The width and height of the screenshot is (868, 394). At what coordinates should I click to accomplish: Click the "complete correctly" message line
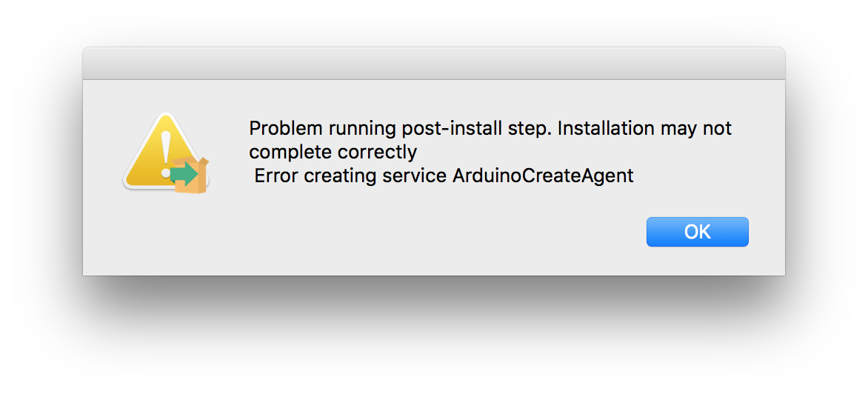333,152
